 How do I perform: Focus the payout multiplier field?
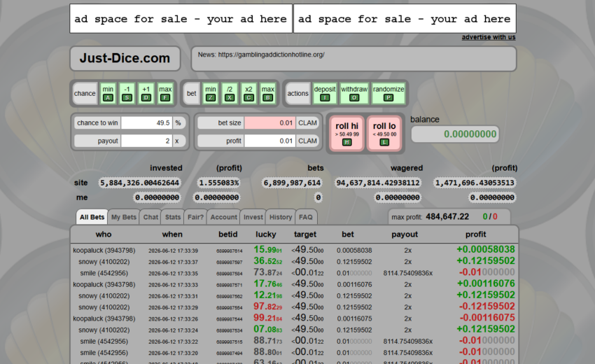[x=146, y=141]
